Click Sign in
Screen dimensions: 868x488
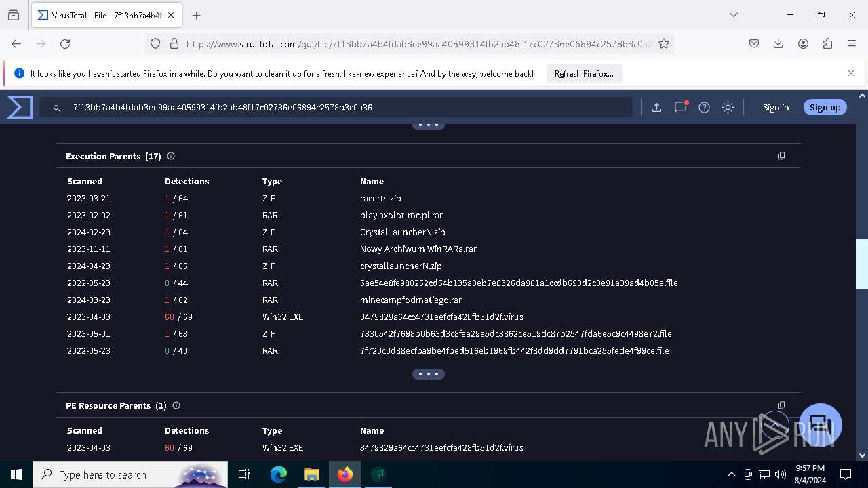click(776, 107)
